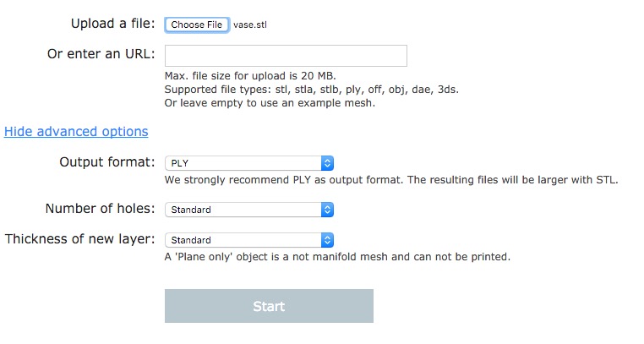Click the "Or enter an URL:" label
644x344 pixels.
click(101, 55)
